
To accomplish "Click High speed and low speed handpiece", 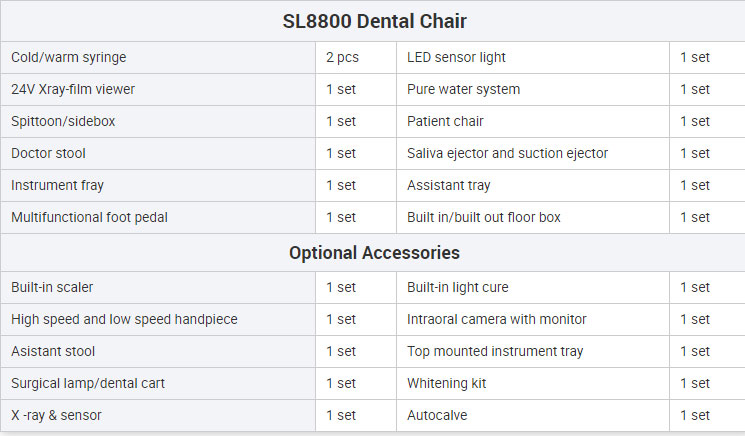I will click(x=124, y=319).
